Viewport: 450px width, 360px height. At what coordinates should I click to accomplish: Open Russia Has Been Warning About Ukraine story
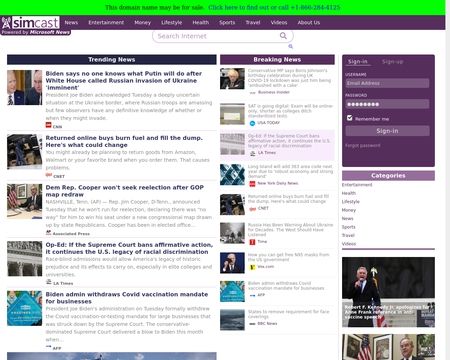(x=290, y=230)
